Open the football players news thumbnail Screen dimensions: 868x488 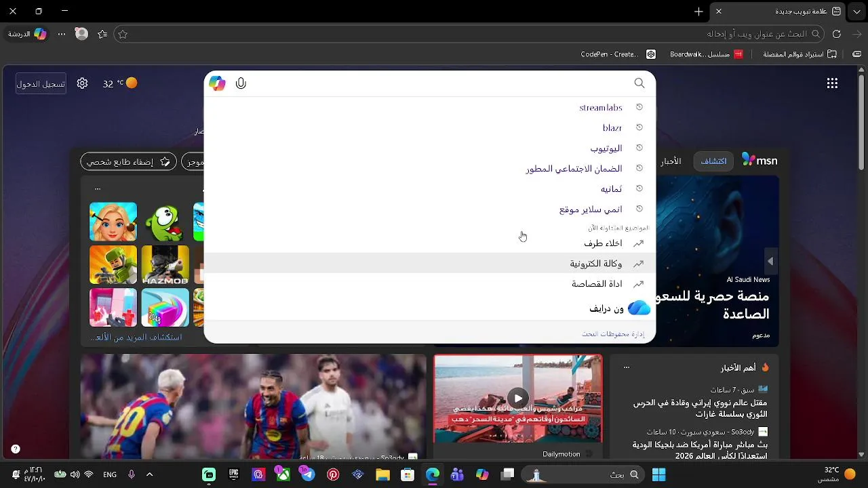point(254,407)
